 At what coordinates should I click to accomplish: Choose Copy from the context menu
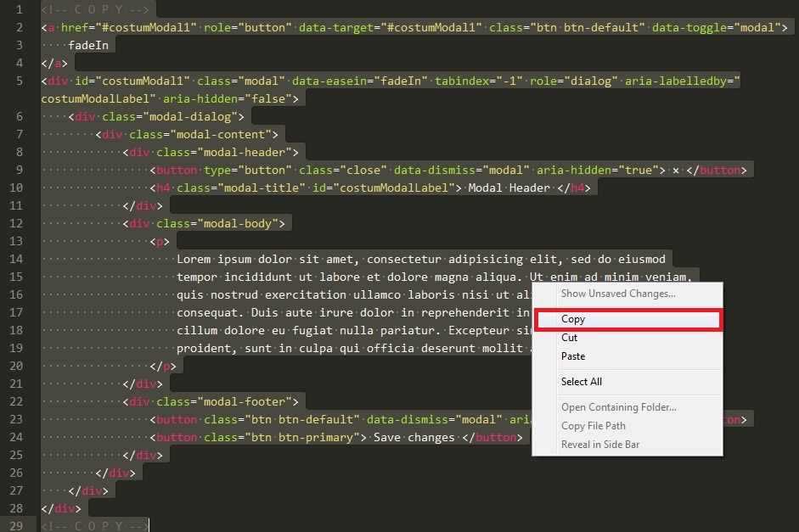point(573,320)
